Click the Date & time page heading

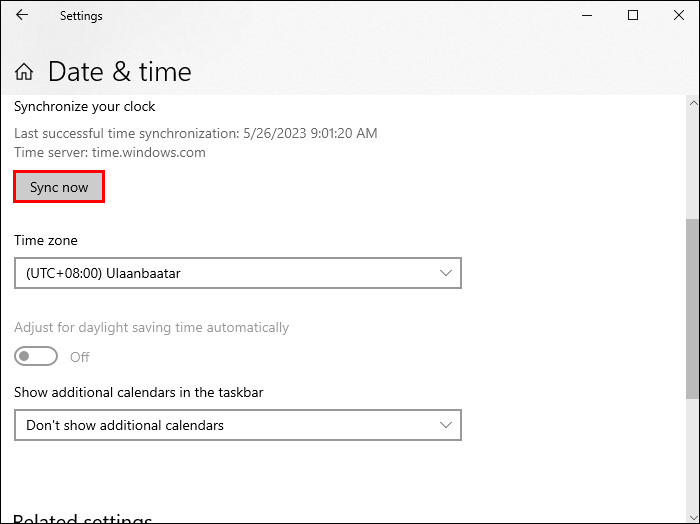tap(119, 72)
